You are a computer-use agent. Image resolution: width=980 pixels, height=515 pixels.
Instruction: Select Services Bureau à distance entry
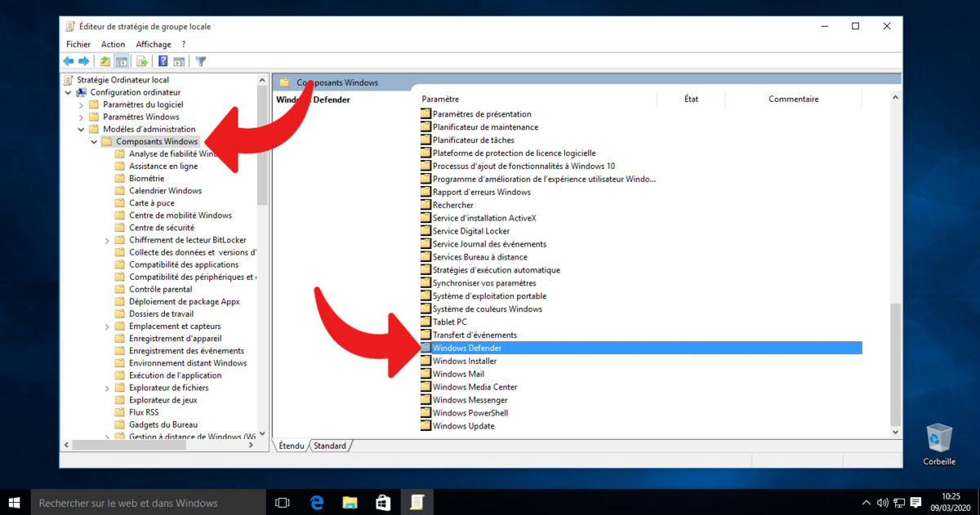click(480, 256)
